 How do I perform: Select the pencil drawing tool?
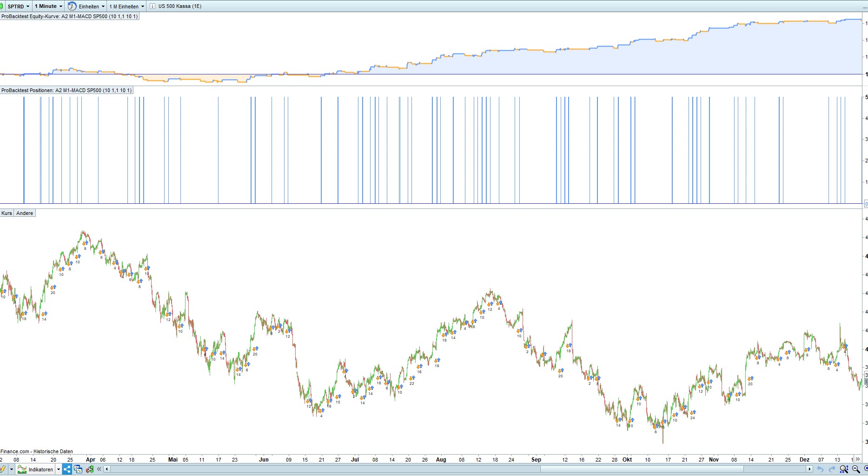[x=3, y=469]
